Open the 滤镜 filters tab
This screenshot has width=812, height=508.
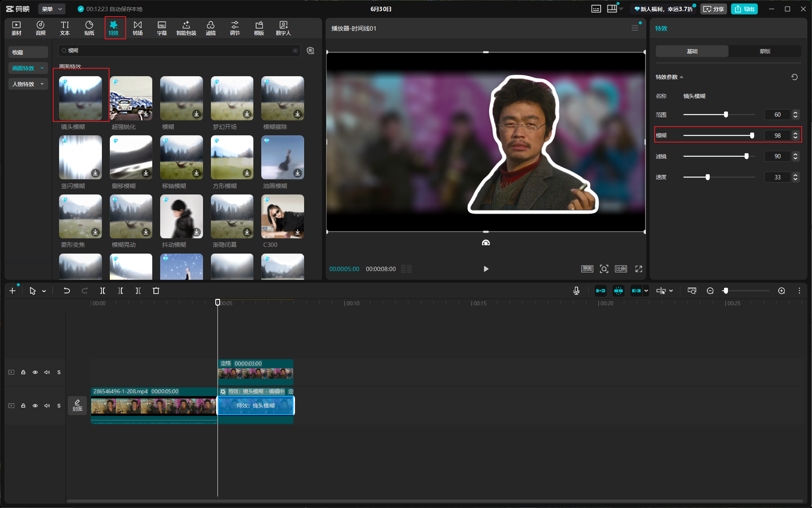pyautogui.click(x=211, y=28)
